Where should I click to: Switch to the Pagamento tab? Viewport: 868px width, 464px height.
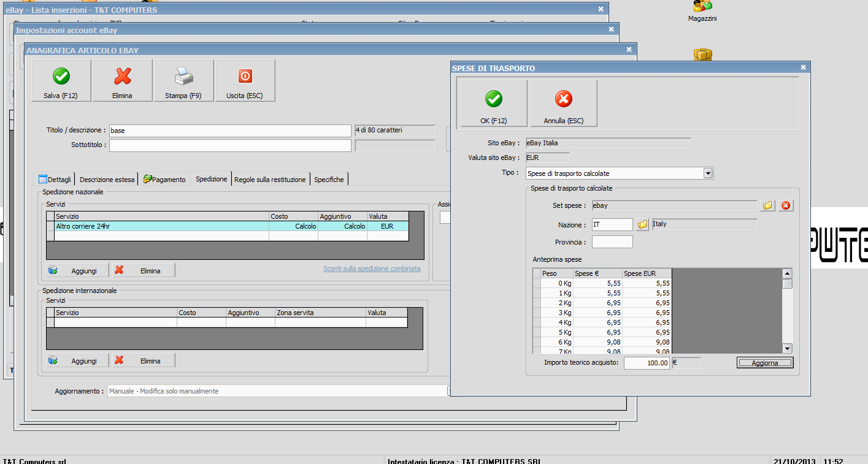(x=164, y=180)
